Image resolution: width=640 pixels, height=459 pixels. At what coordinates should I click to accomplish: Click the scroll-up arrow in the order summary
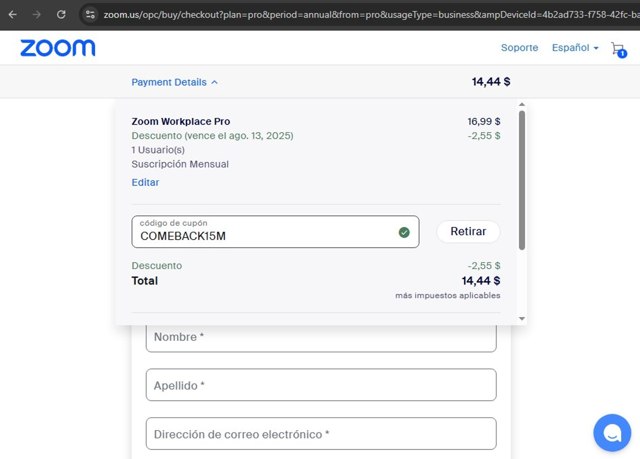click(x=521, y=104)
